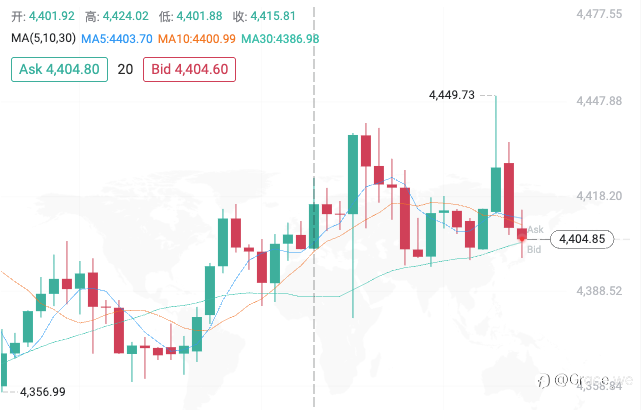Select the lot size value 20
Screen dimensions: 641x410
[125, 69]
